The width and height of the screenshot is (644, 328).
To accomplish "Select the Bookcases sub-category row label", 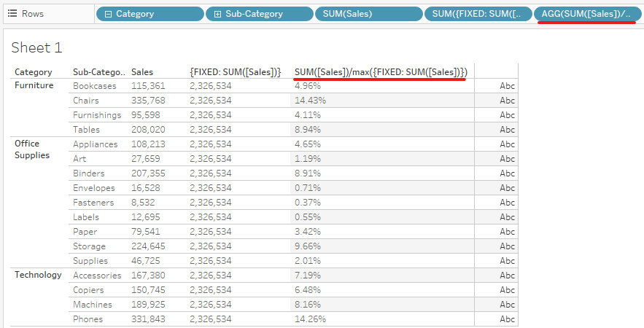I will click(x=95, y=86).
